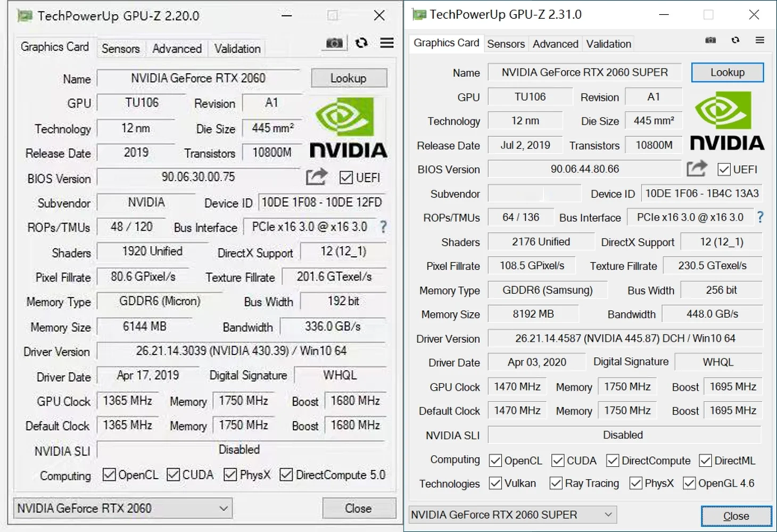Open the RTX 2060 SUPER GPU selector dropdown
This screenshot has width=777, height=532.
tap(513, 514)
